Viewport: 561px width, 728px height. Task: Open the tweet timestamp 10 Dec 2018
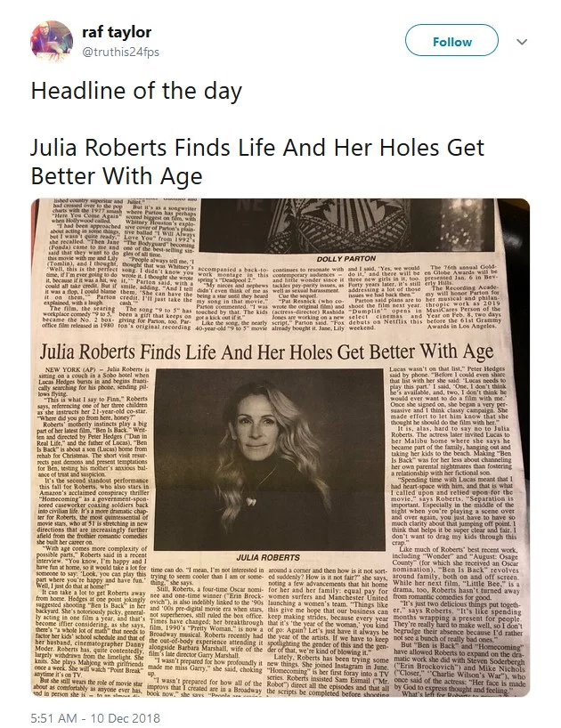(x=125, y=718)
